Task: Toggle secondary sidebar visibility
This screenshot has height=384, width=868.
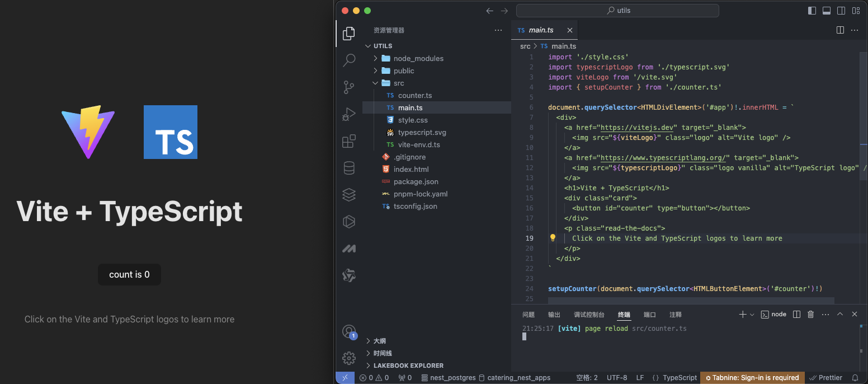Action: [x=841, y=11]
